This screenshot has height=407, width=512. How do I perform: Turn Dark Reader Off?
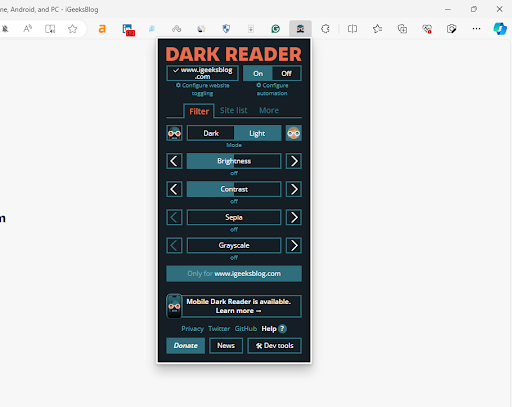(x=287, y=73)
